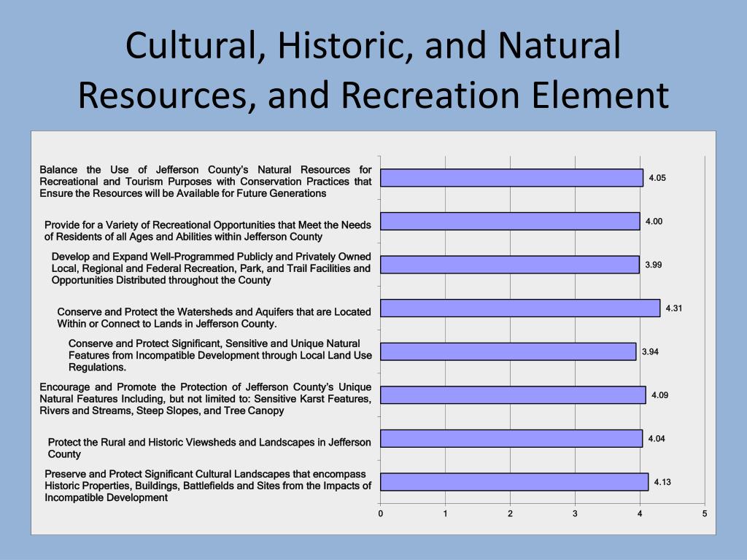Select the bar valued 4.09

click(x=513, y=395)
